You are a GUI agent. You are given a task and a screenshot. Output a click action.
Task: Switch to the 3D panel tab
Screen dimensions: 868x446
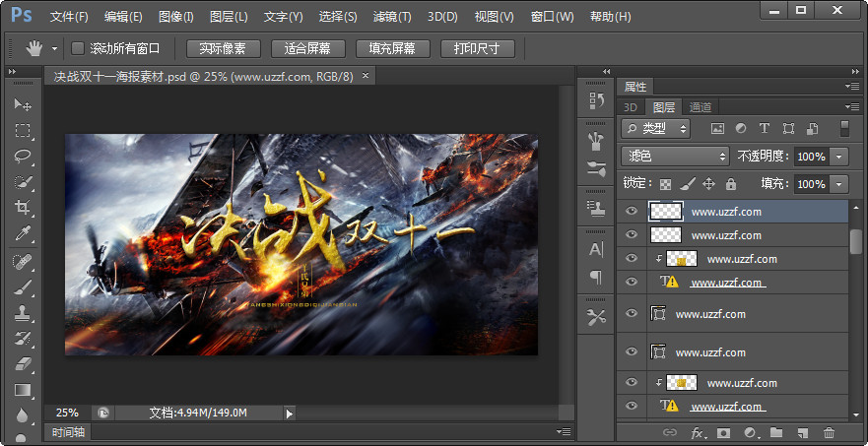[x=630, y=106]
